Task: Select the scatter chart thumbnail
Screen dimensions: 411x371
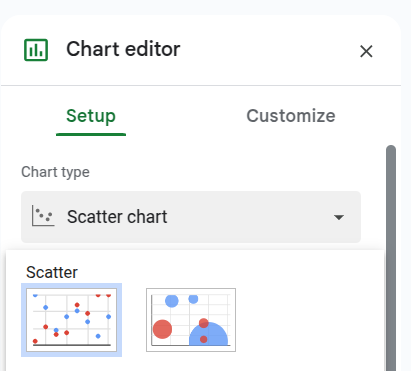Action: click(71, 320)
